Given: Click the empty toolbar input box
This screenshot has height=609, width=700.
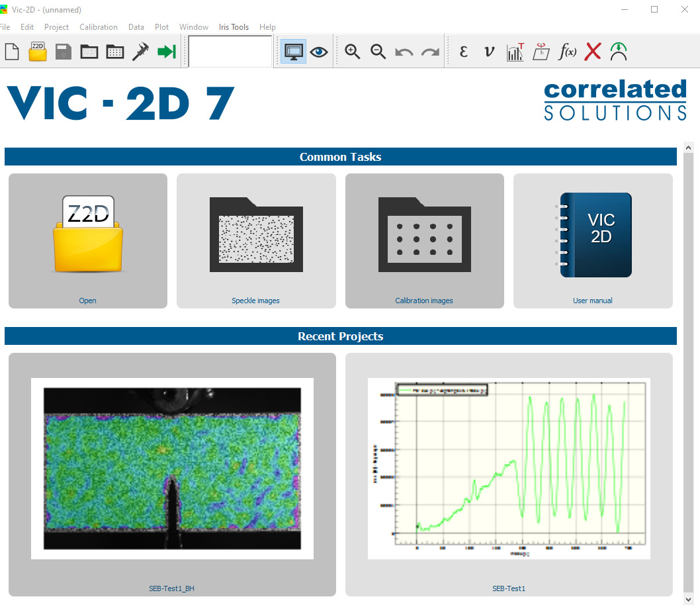Looking at the screenshot, I should coord(230,52).
